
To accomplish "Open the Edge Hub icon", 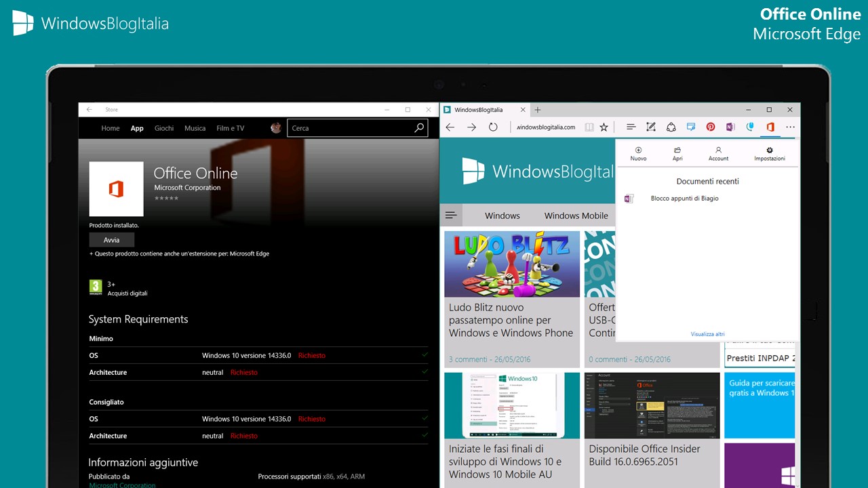I will click(631, 127).
